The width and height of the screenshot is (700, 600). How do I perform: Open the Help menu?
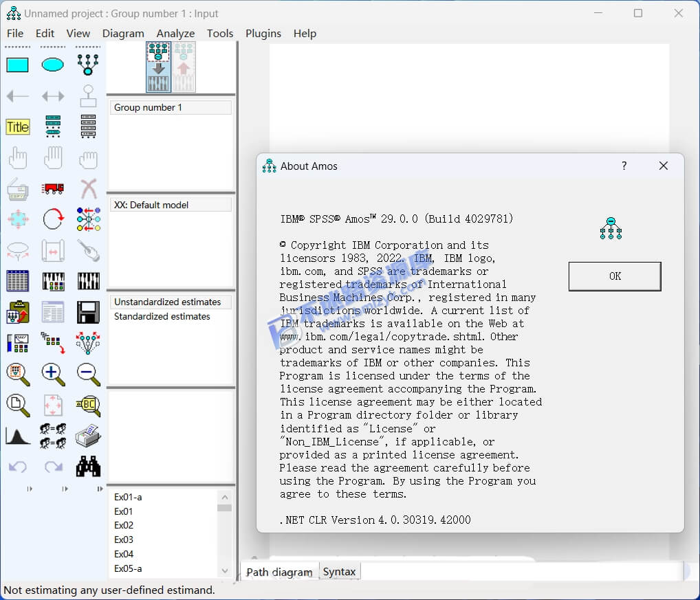(305, 34)
